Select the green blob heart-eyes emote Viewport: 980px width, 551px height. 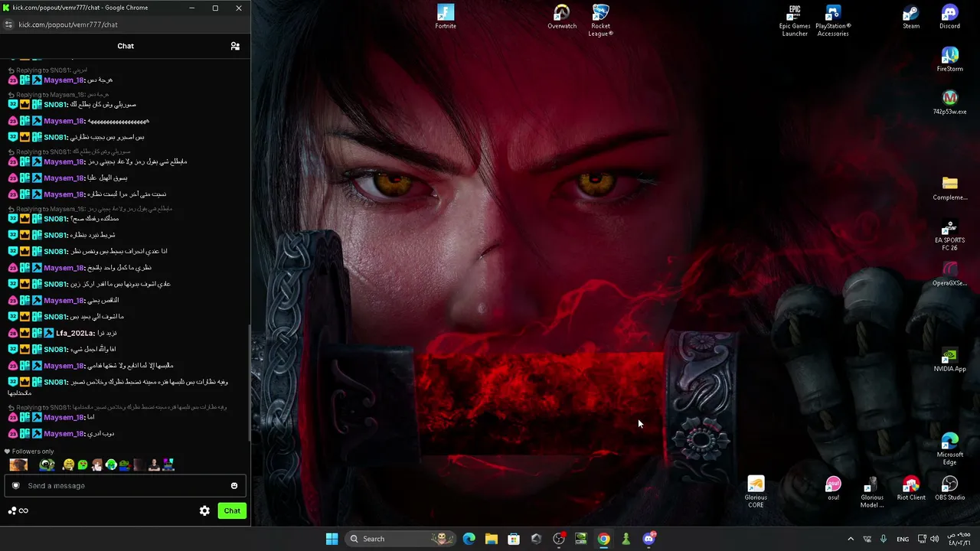82,465
